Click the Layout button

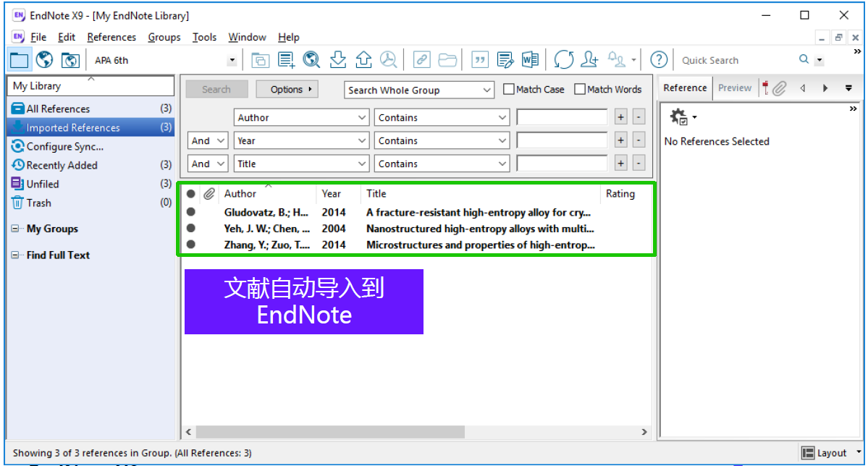[825, 453]
